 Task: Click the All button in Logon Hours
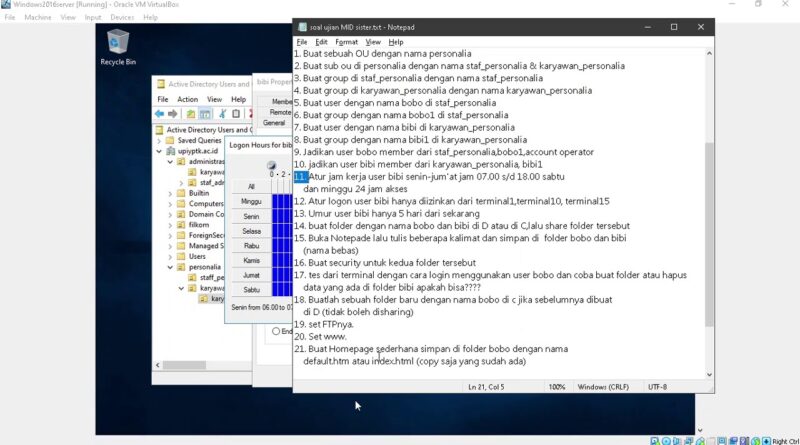(x=251, y=187)
